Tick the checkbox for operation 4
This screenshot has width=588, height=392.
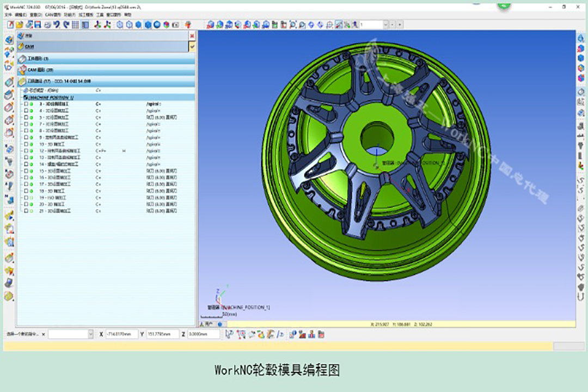point(26,111)
